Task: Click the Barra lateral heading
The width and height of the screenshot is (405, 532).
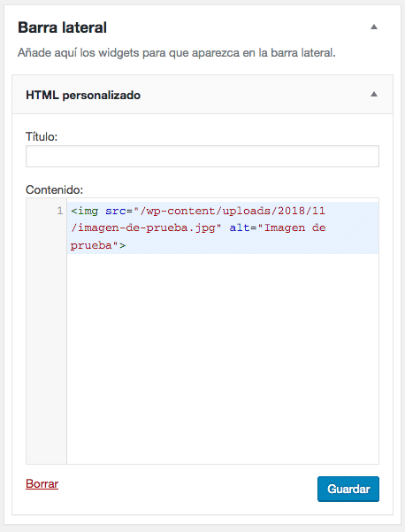Action: (x=63, y=27)
